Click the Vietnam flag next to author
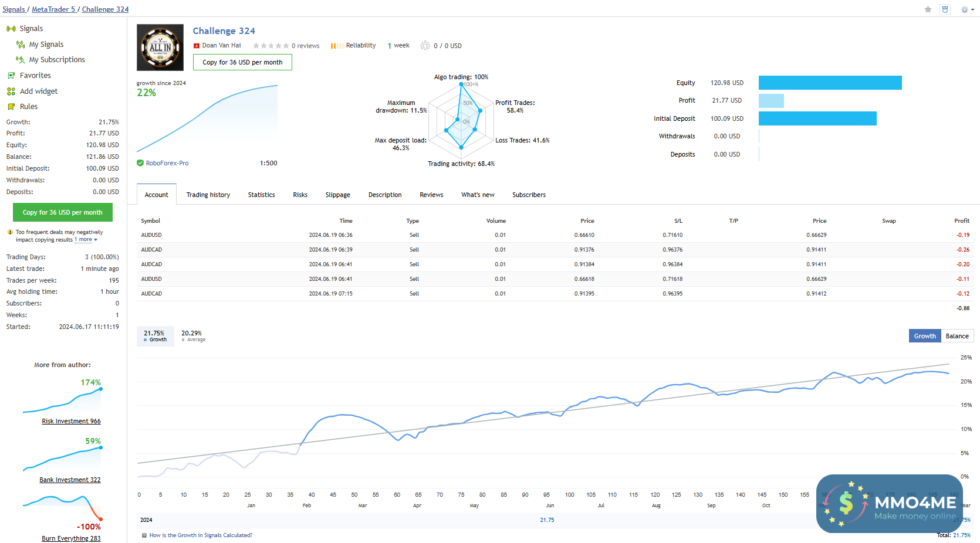Screen dimensions: 980x543 [197, 46]
